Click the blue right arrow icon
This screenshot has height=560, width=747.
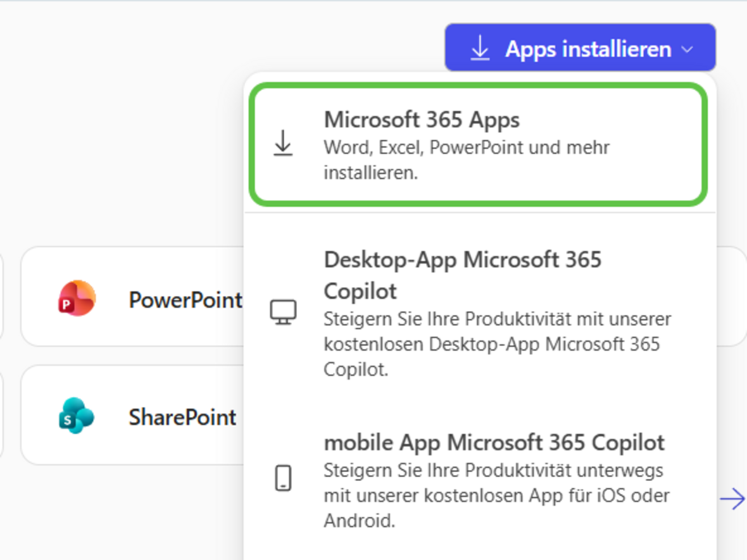(x=732, y=499)
